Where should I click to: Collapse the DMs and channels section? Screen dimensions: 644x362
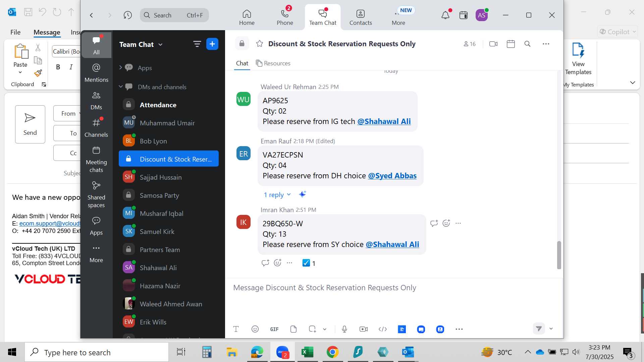pyautogui.click(x=120, y=86)
